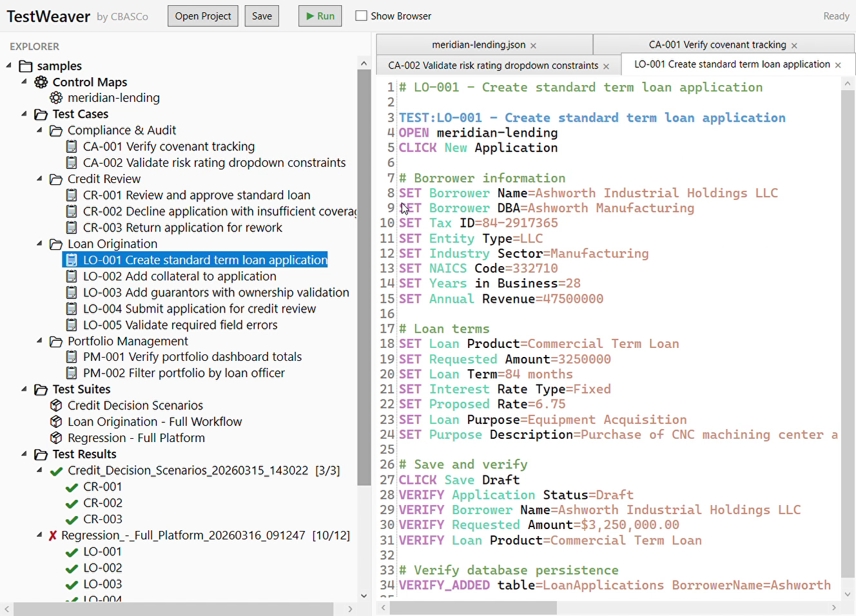Click the Control Maps gear icon
This screenshot has height=616, width=856.
tap(41, 82)
